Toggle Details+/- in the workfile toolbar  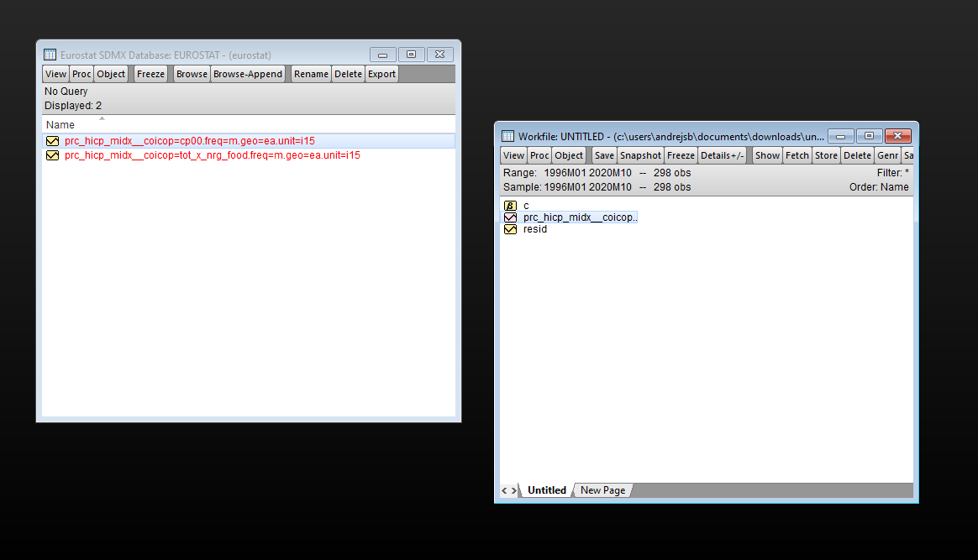722,155
